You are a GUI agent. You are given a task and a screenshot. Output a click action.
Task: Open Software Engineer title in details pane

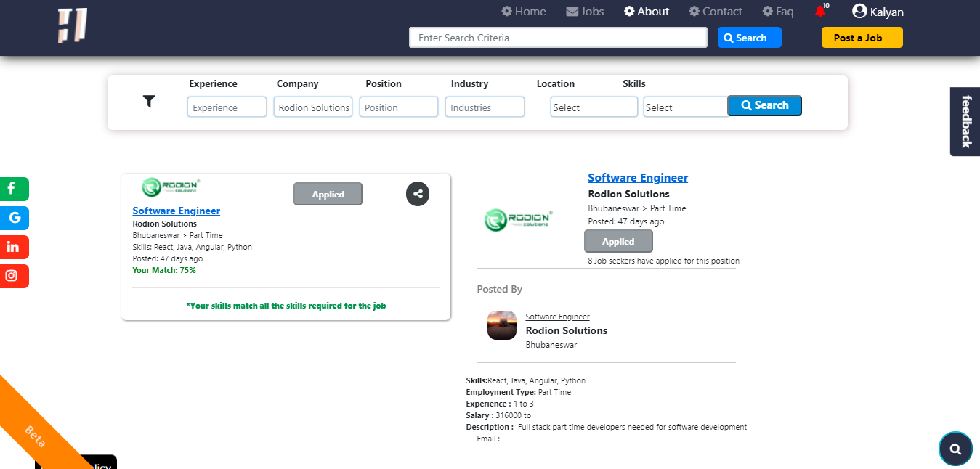638,178
